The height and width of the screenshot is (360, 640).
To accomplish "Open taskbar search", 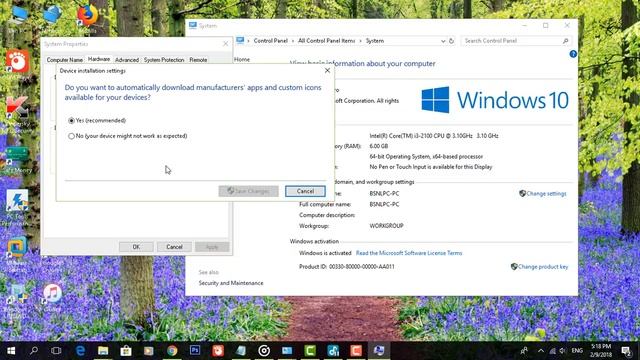I will (x=34, y=351).
